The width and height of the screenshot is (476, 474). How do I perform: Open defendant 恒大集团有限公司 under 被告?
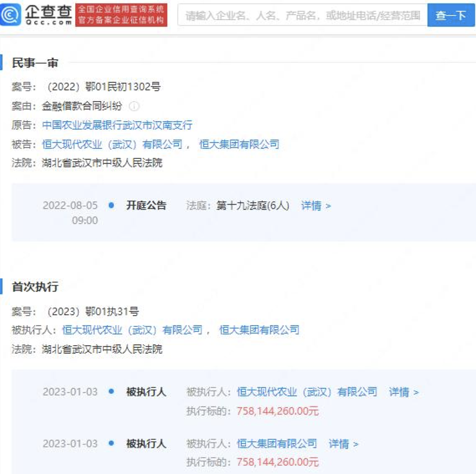[239, 144]
